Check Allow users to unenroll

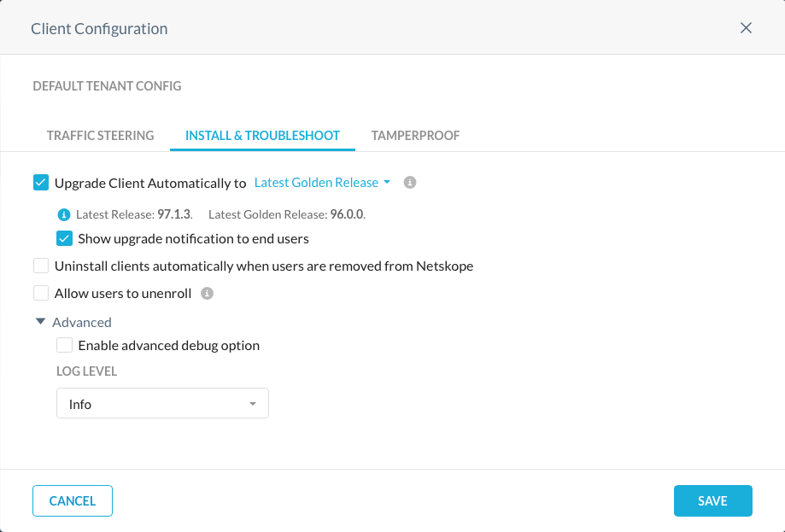point(40,293)
